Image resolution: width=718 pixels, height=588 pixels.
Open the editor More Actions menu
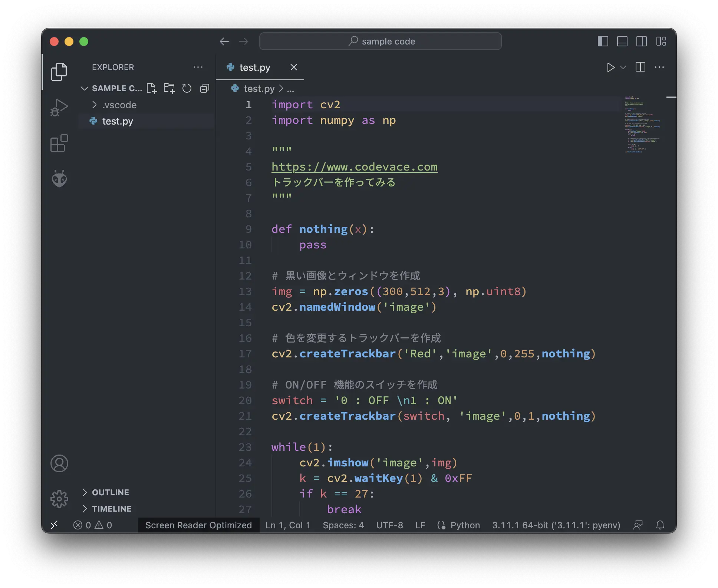[x=660, y=67]
